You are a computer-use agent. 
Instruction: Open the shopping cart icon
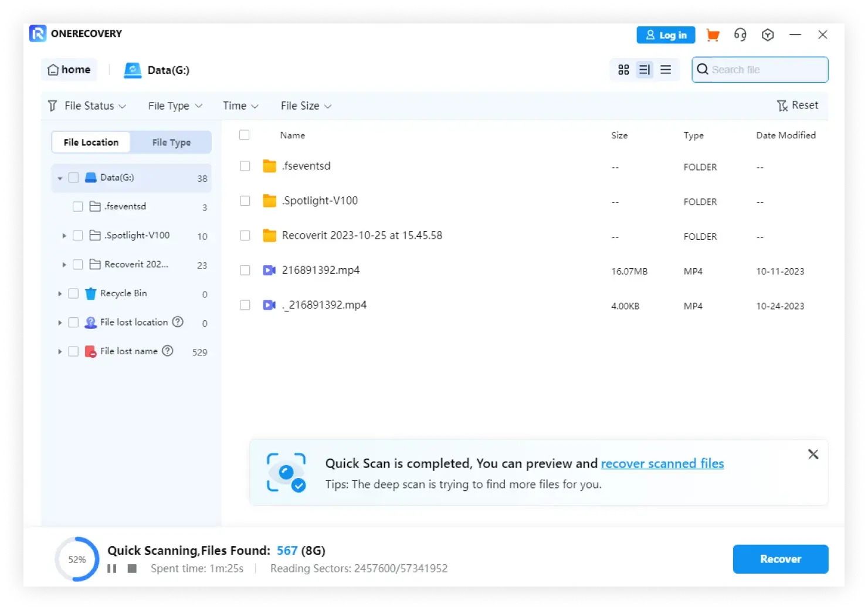pos(713,35)
